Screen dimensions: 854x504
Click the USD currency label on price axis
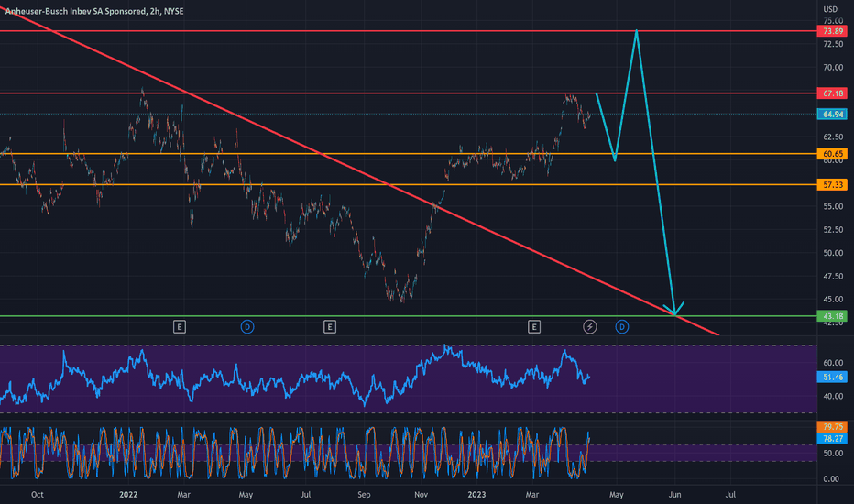click(830, 9)
